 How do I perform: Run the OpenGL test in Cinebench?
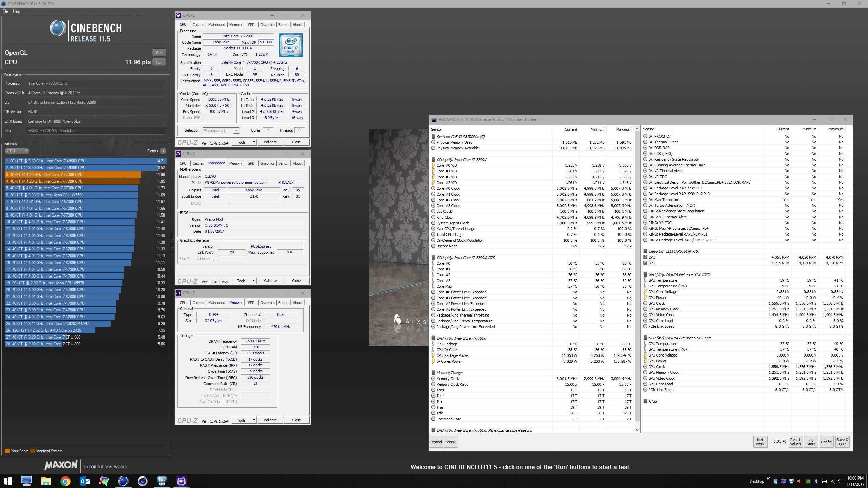pyautogui.click(x=159, y=53)
